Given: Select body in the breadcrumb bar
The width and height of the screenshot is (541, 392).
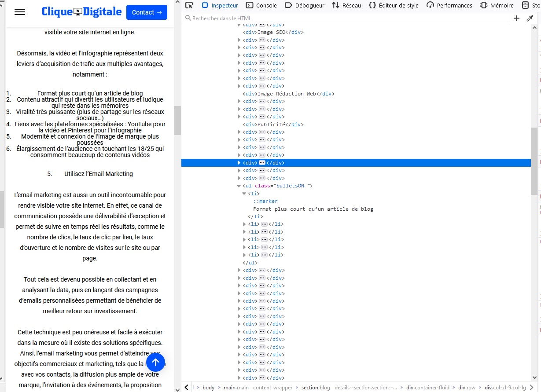Looking at the screenshot, I should point(208,387).
